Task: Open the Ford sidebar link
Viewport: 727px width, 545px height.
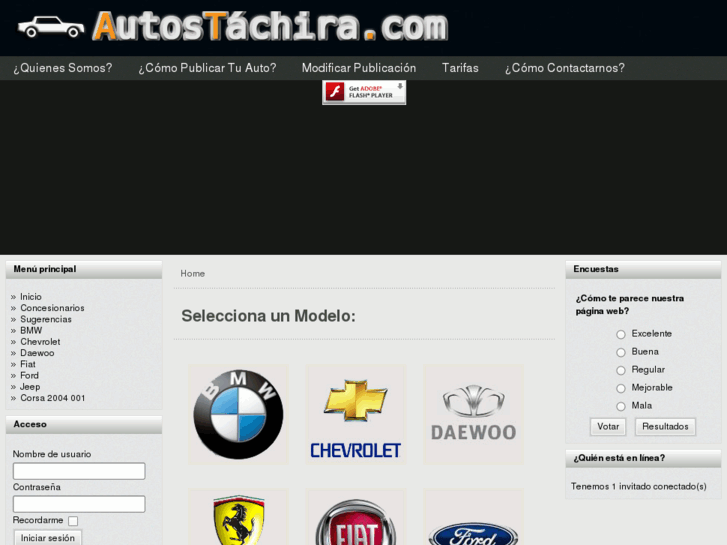Action: click(x=29, y=376)
